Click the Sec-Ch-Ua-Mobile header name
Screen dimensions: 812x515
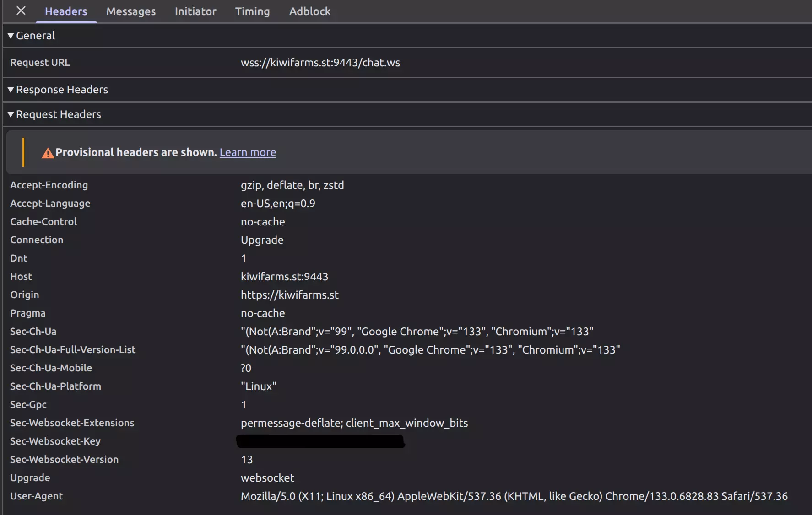coord(51,368)
